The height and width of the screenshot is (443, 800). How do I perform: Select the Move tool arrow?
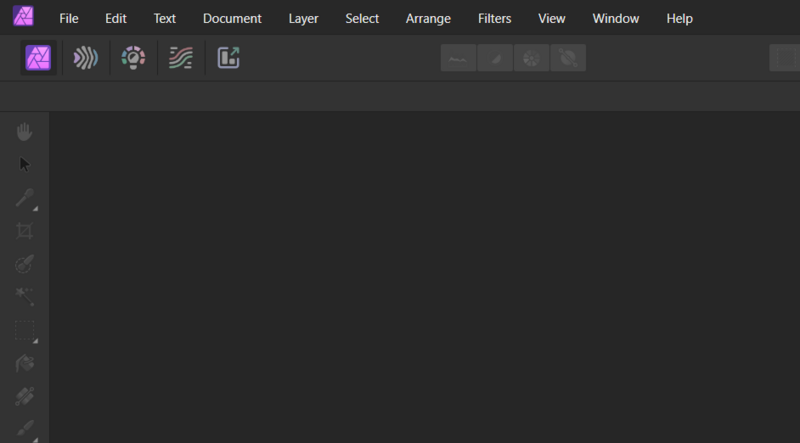click(x=24, y=164)
